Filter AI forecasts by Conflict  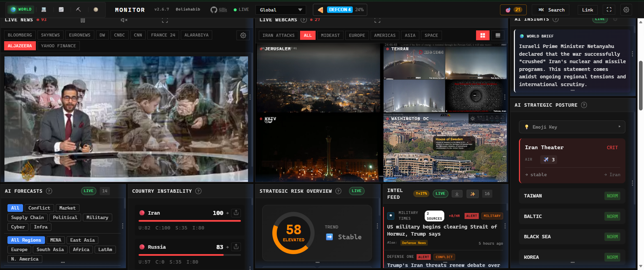39,208
